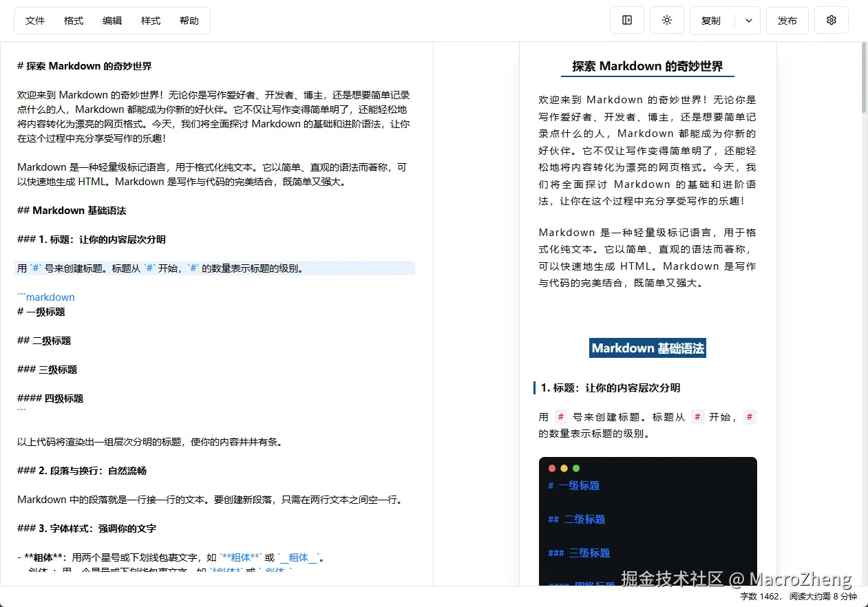Click the '## 二级标题' line in editor
Viewport: 868px width, 607px height.
[x=44, y=341]
